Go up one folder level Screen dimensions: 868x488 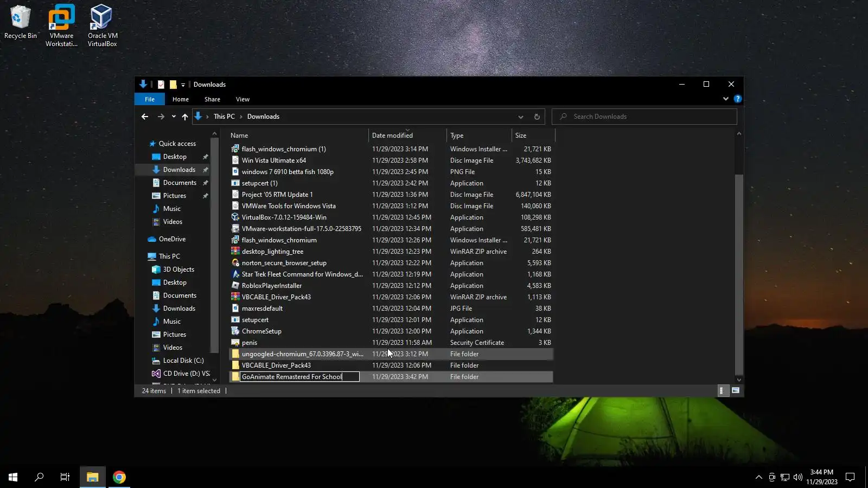point(185,117)
